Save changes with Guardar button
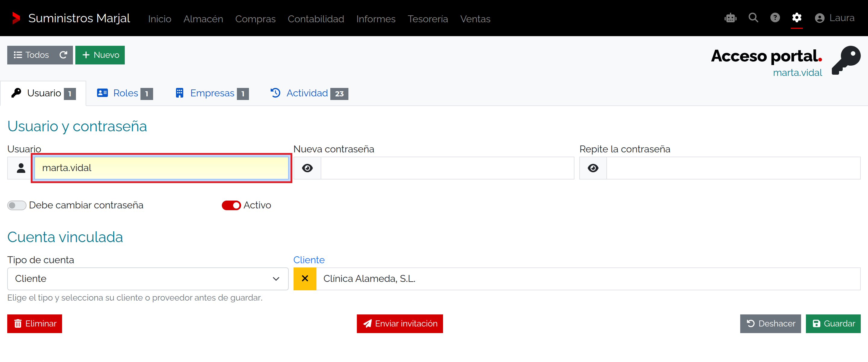This screenshot has width=868, height=362. [x=833, y=324]
